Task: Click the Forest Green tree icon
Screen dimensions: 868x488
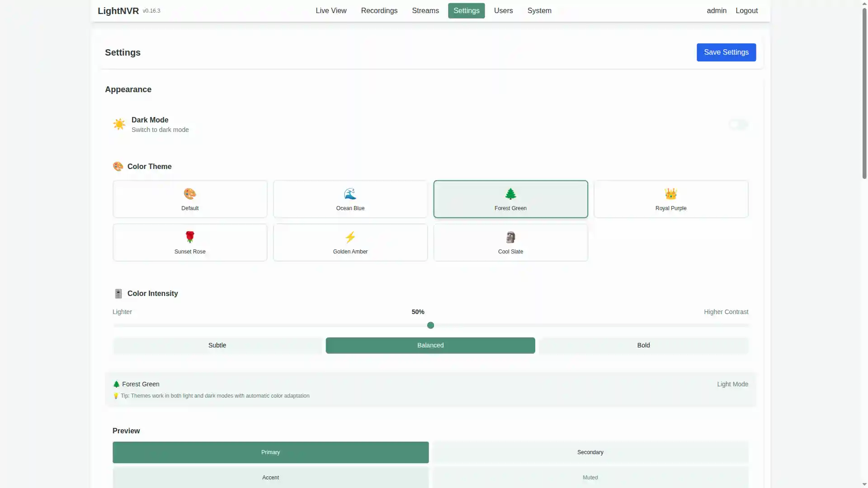Action: pyautogui.click(x=510, y=193)
